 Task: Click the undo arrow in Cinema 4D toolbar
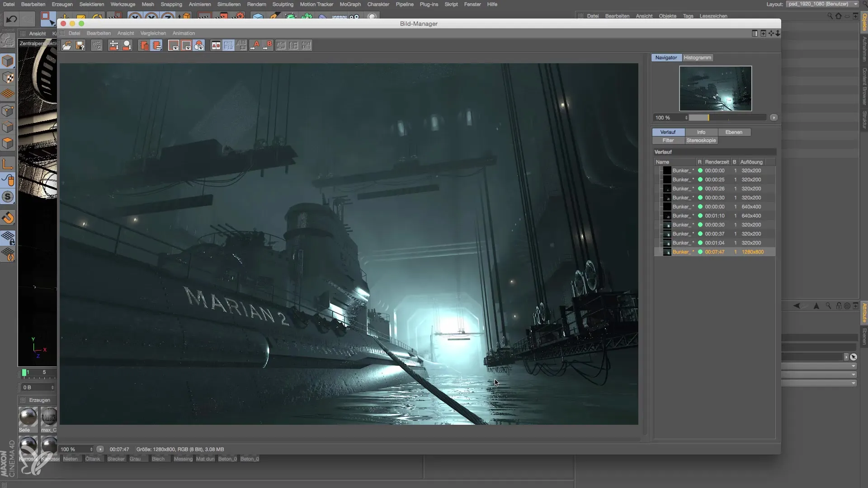tap(11, 19)
